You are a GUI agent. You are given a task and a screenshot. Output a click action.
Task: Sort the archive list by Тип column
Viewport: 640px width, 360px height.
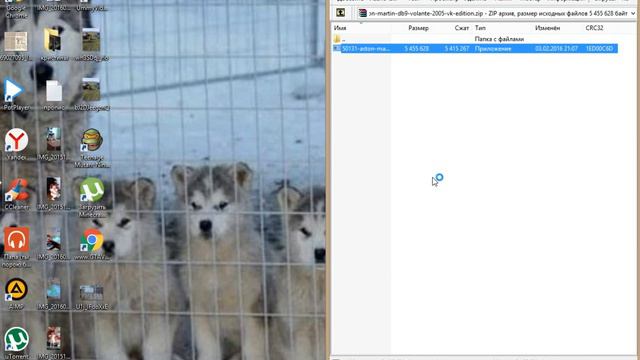click(x=480, y=28)
